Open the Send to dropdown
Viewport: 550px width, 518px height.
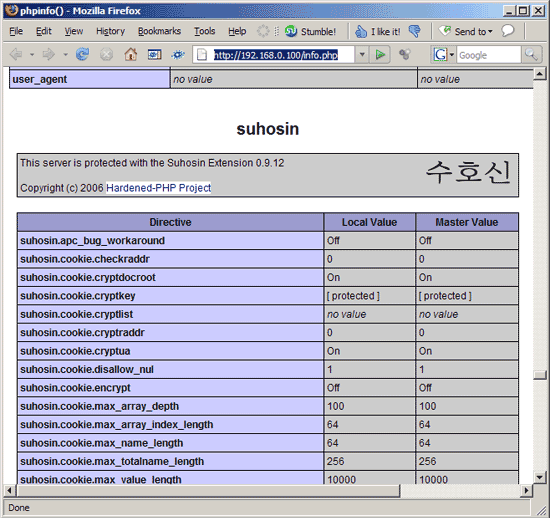(x=466, y=32)
